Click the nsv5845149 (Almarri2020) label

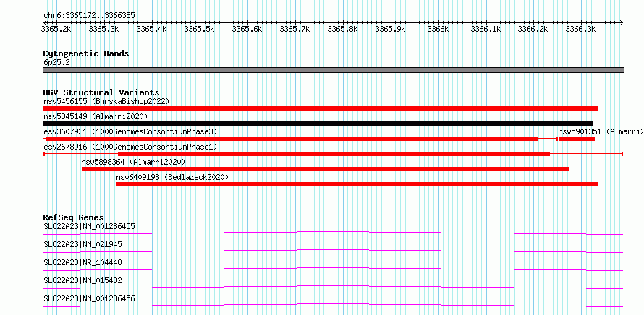[96, 116]
